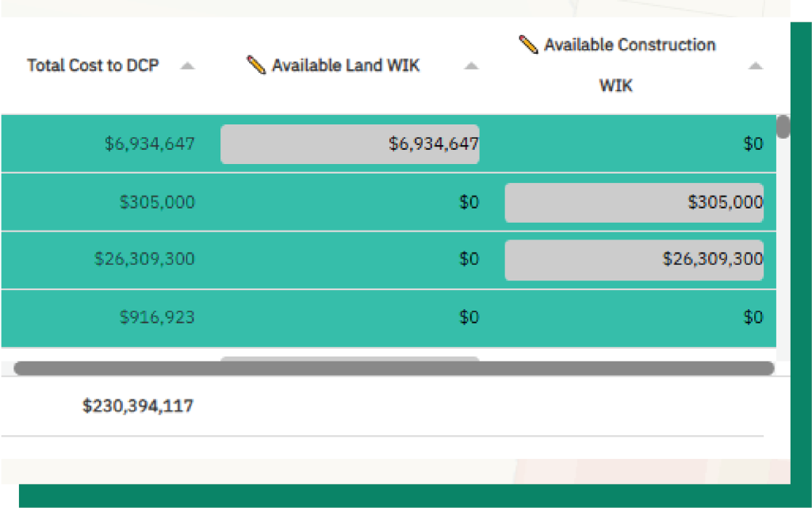The image size is (812, 508).
Task: Select the $305,000 Total Cost to DCP cell
Action: [157, 203]
